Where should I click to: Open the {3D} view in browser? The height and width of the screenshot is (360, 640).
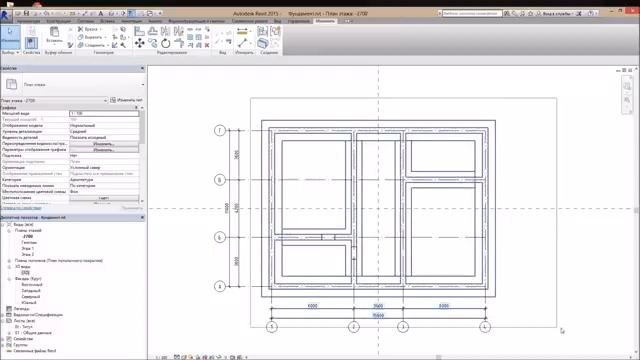(x=25, y=273)
